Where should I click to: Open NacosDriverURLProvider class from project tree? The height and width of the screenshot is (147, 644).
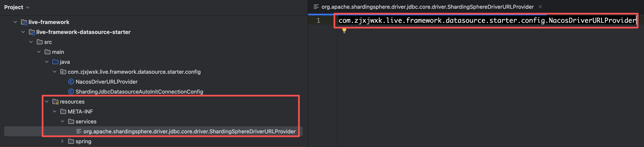pos(106,82)
